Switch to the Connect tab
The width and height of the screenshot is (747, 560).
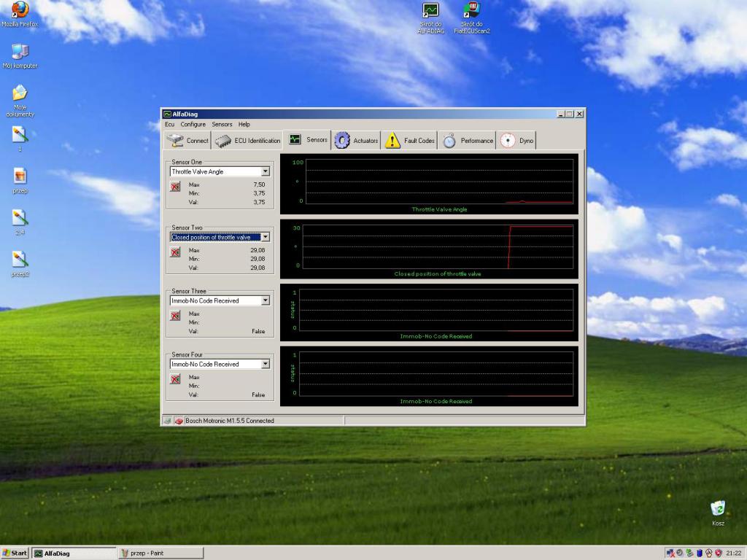pos(187,141)
